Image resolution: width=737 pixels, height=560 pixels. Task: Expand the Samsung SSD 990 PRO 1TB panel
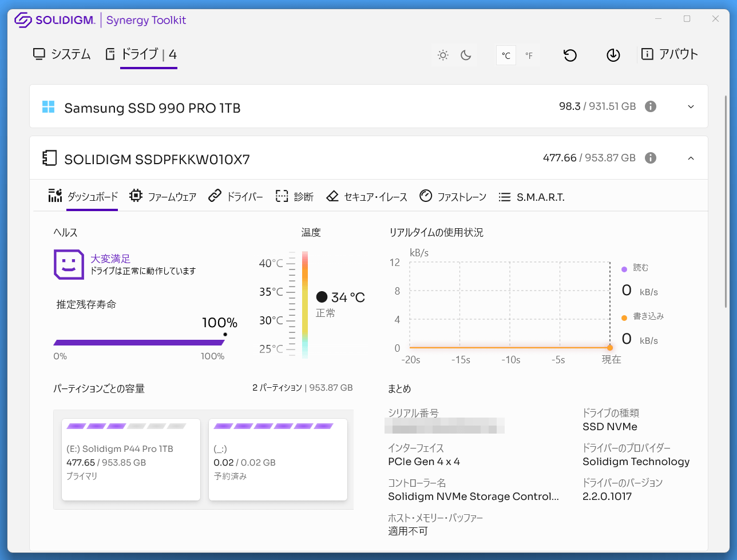[x=691, y=107]
